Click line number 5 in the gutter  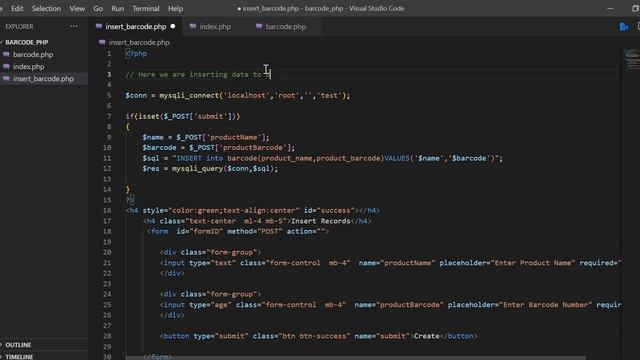pos(109,96)
